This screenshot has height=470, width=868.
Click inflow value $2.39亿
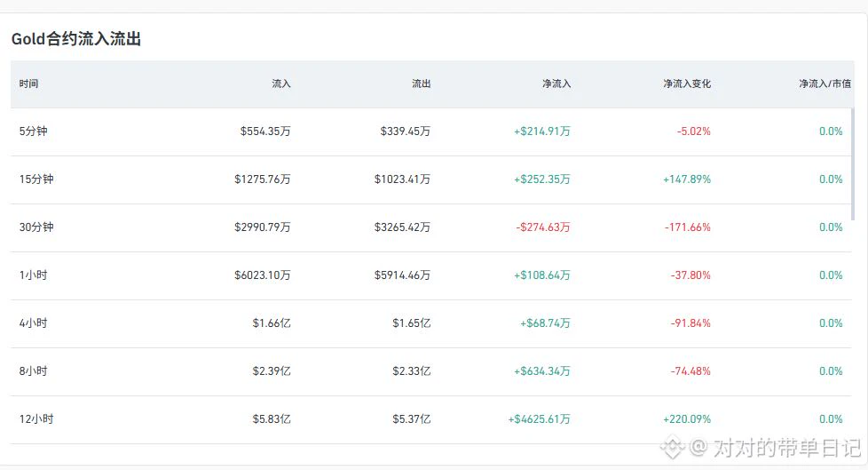(272, 370)
